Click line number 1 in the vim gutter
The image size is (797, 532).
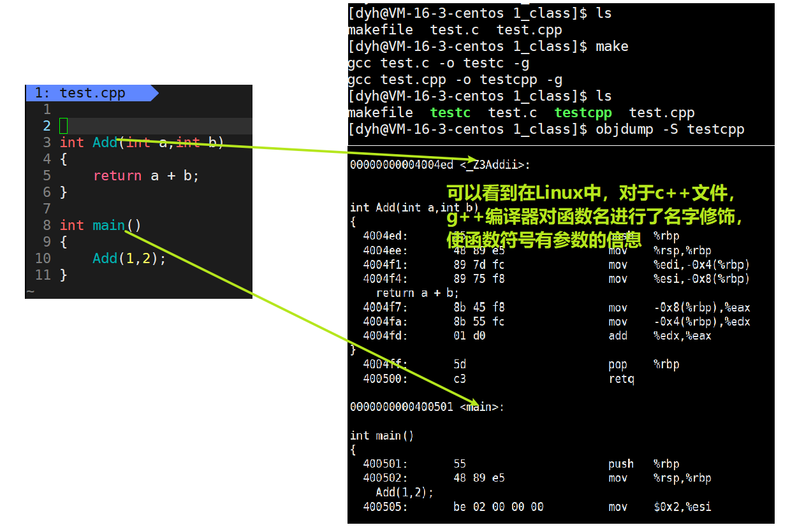tap(47, 110)
